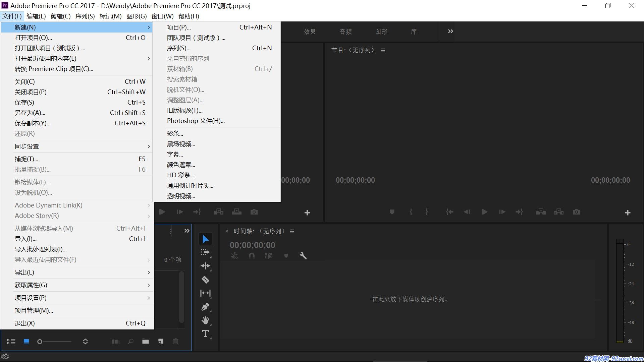
Task: Open the 窗口(W) menu
Action: (162, 16)
